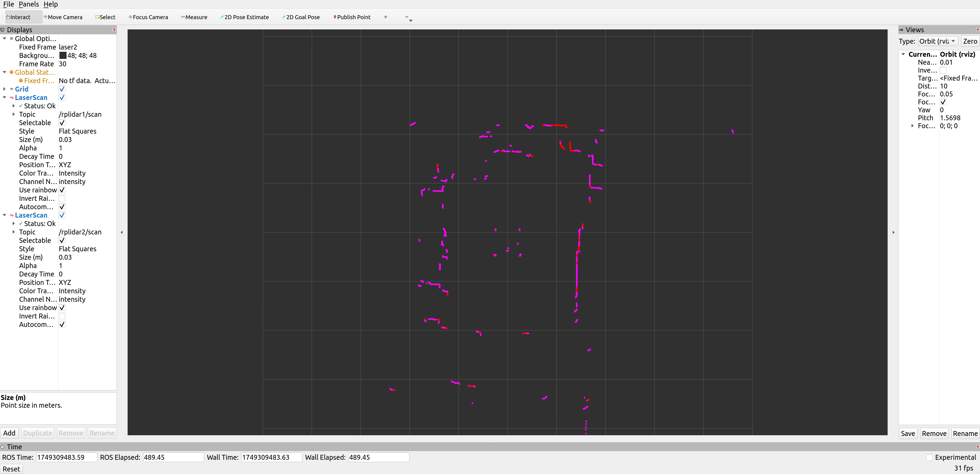Activate the Move Camera tool

63,17
